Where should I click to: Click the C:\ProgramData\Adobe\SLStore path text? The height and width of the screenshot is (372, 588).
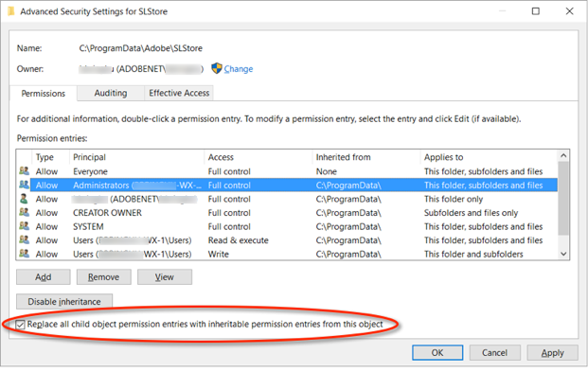click(x=141, y=48)
